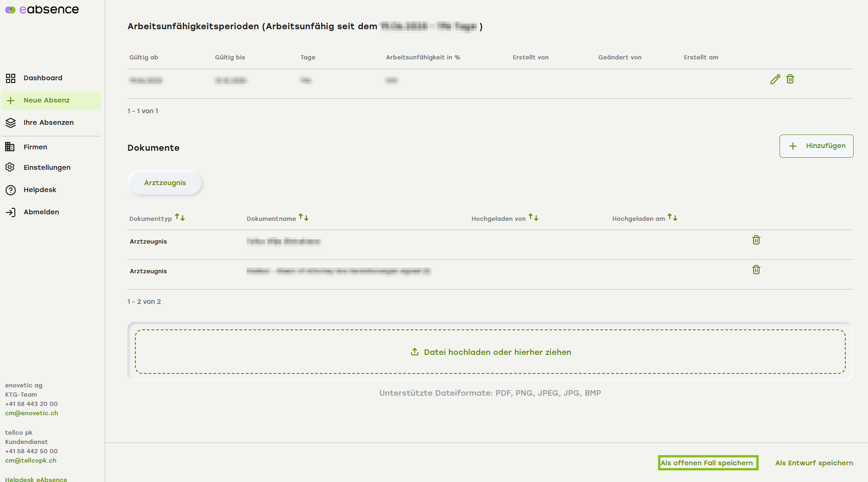Delete the Arbeitsunfähigkeit period with trash icon
The height and width of the screenshot is (482, 868).
click(790, 79)
